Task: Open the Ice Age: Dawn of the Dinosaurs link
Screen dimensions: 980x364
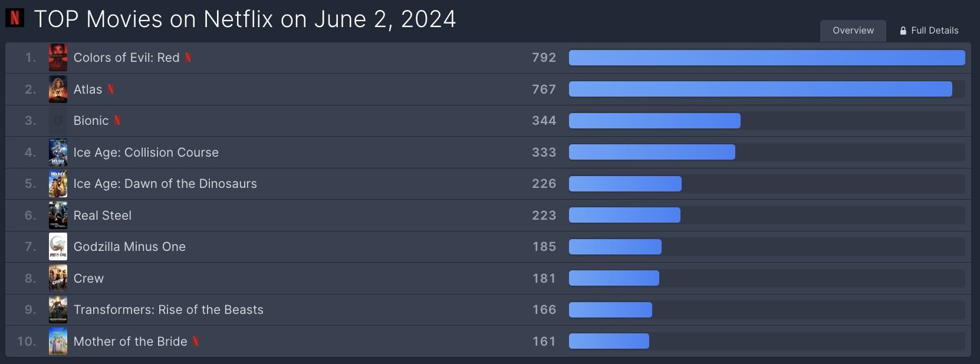Action: tap(165, 183)
